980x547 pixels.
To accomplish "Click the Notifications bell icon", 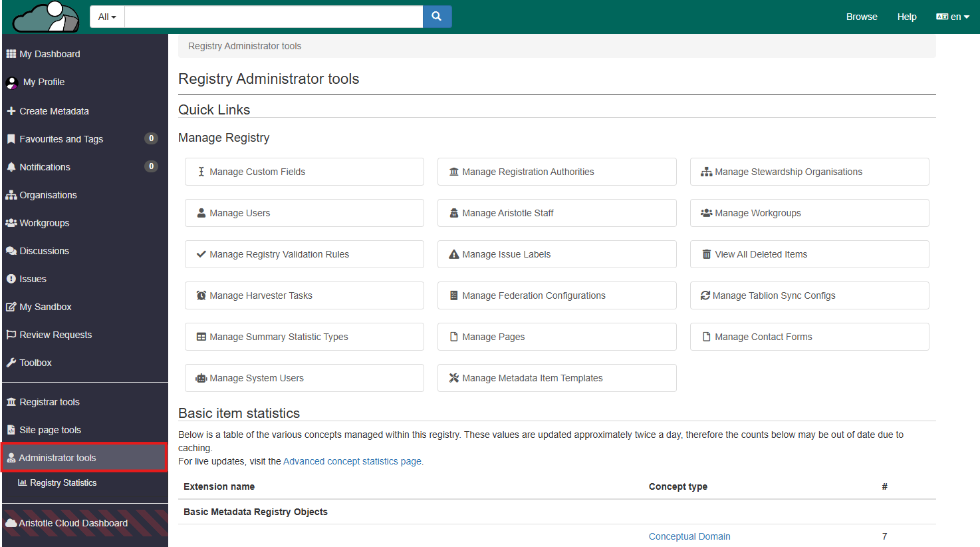I will [x=11, y=167].
